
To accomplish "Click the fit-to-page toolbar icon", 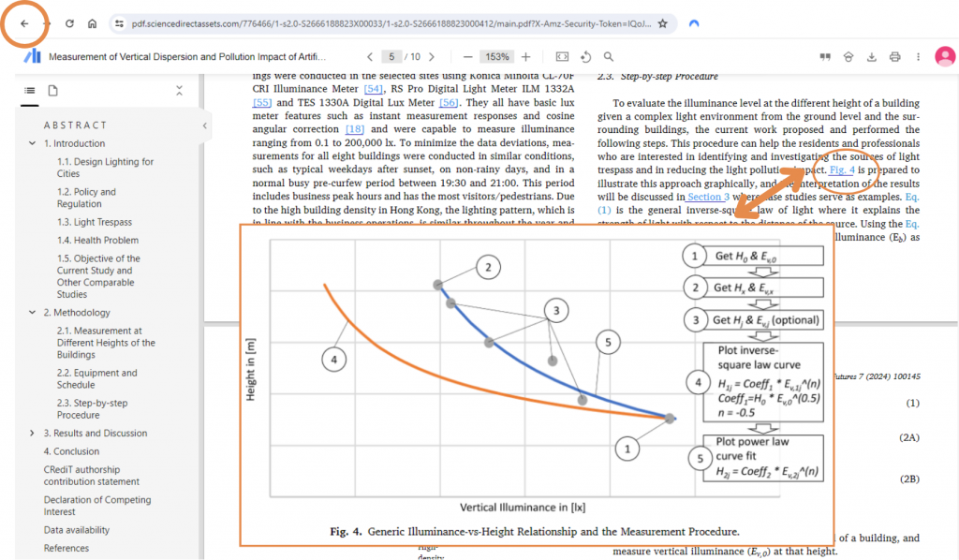I will [x=561, y=56].
